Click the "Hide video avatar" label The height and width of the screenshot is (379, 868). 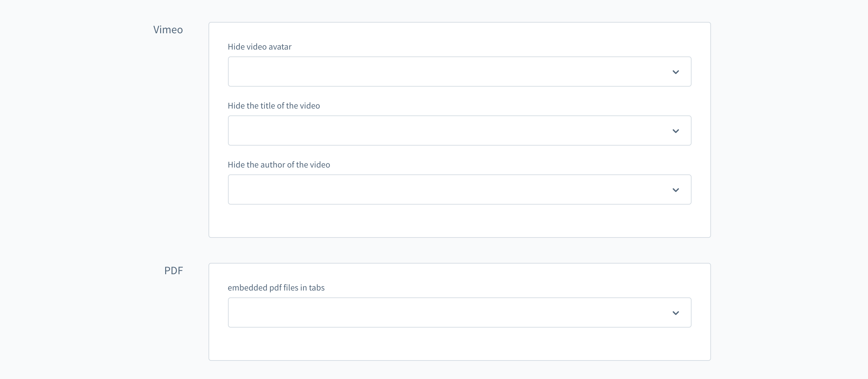(x=259, y=47)
